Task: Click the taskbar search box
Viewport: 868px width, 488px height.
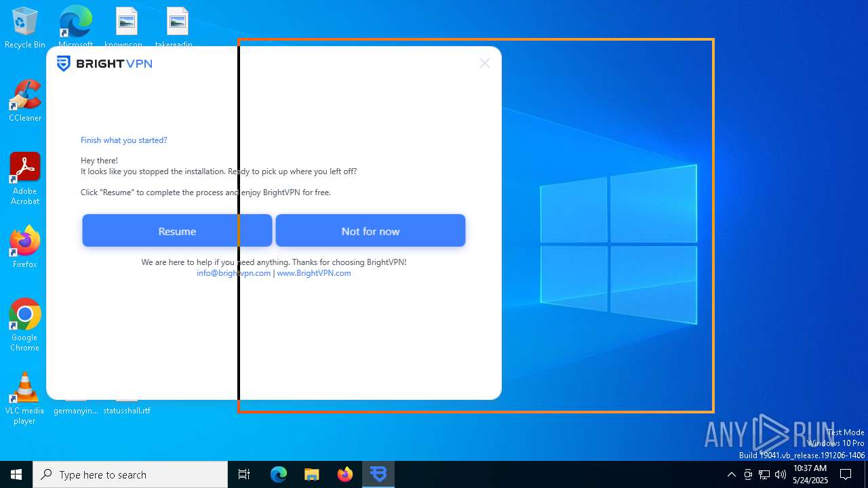Action: point(130,474)
